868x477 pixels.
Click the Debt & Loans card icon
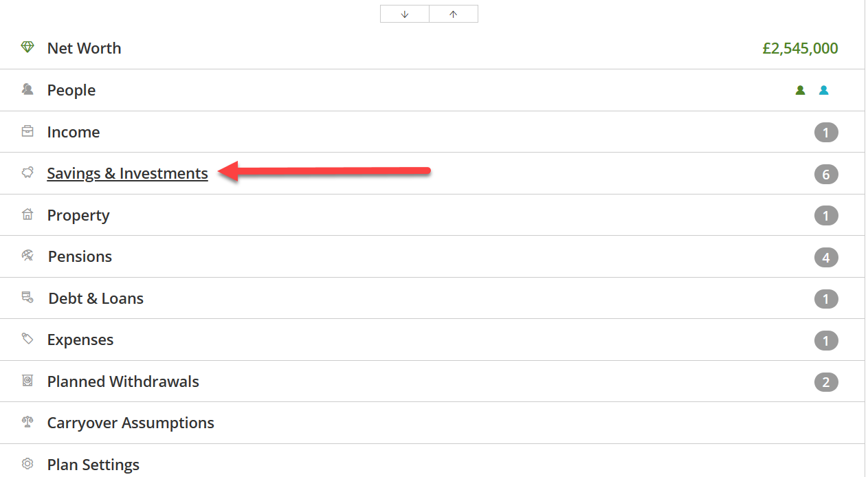27,298
